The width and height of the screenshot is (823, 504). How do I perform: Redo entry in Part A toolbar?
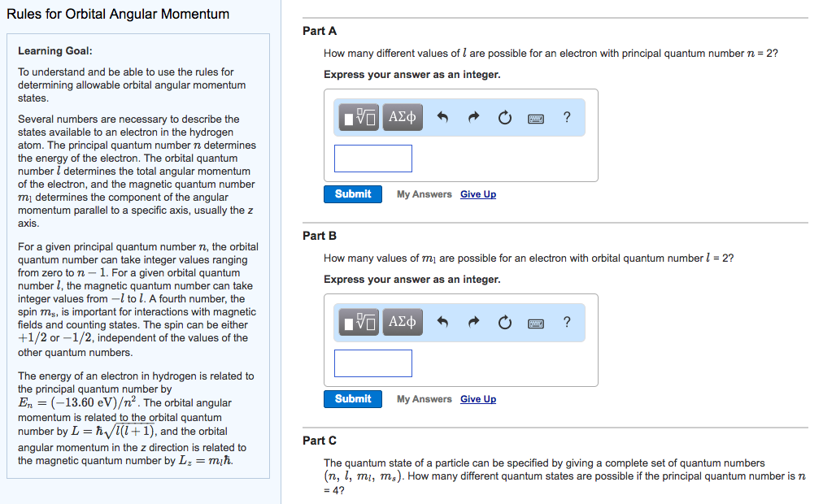coord(473,118)
